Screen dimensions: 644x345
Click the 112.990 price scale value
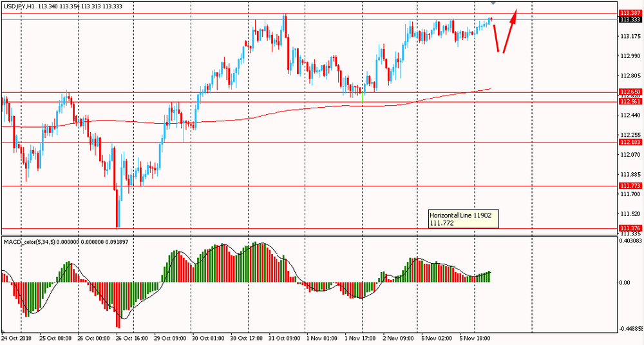point(630,56)
